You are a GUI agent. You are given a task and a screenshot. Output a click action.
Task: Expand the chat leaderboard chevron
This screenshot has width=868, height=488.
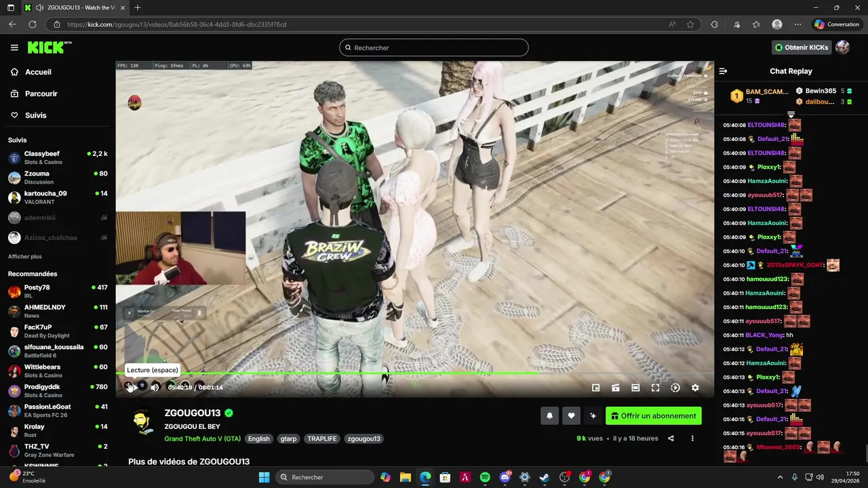[x=791, y=115]
